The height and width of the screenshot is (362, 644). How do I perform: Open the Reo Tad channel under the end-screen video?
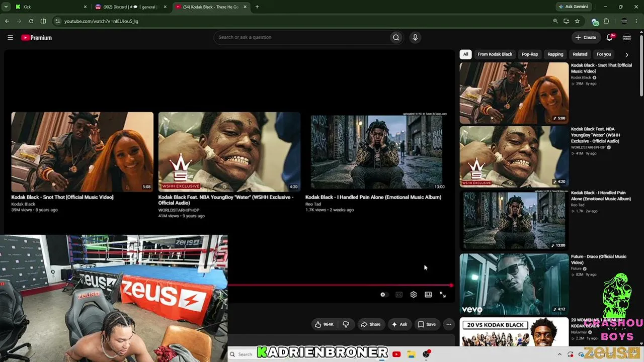[x=313, y=204]
